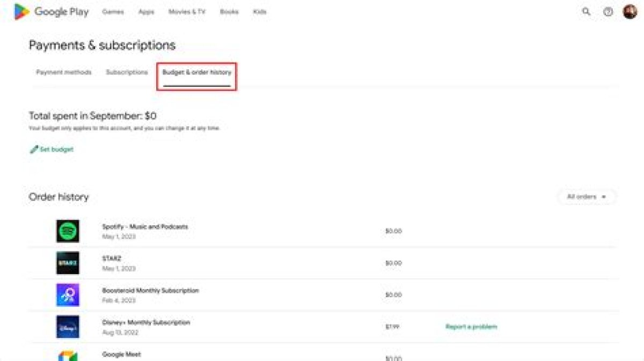Click the Total spent in September text
Screen dimensions: 644x361
click(93, 115)
